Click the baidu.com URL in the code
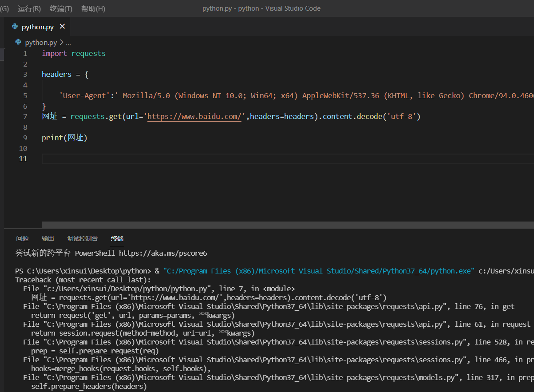The image size is (534, 392). click(194, 117)
